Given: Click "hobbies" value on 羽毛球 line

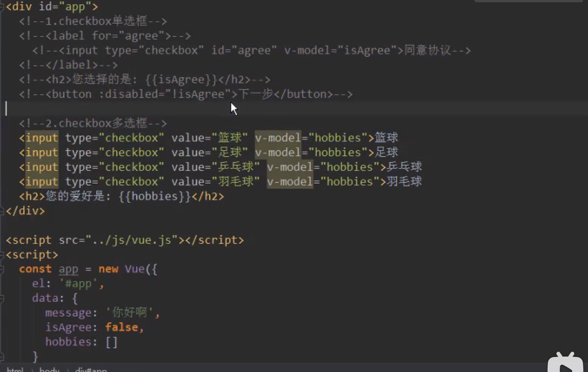Looking at the screenshot, I should [x=350, y=182].
